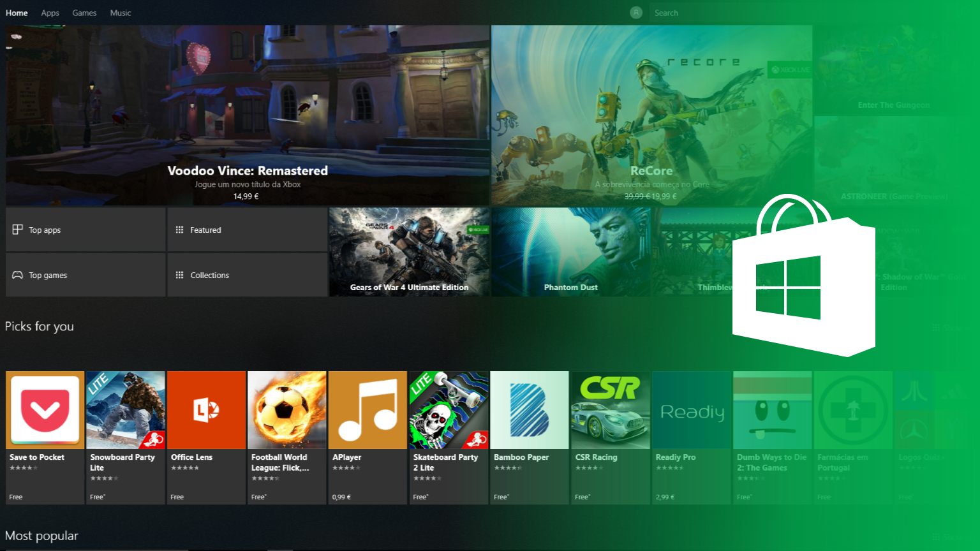Open the Collections section button
Screen dimensions: 980x551
coord(247,275)
